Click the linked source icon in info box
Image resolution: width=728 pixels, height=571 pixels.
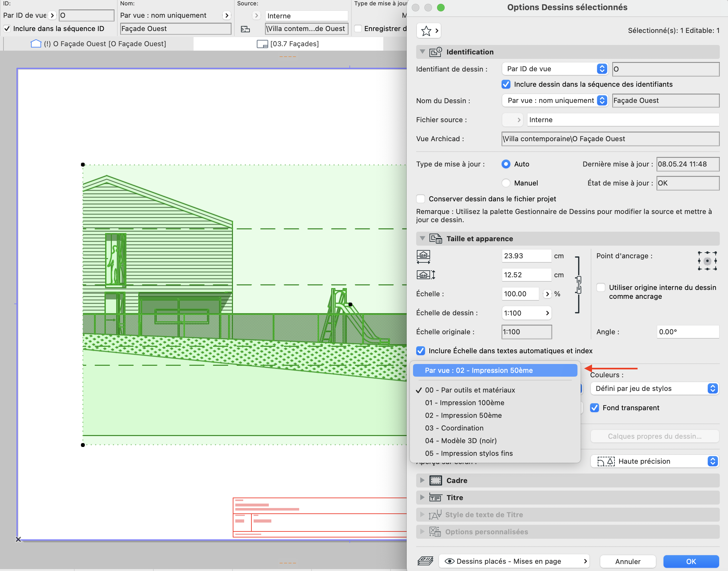point(245,29)
